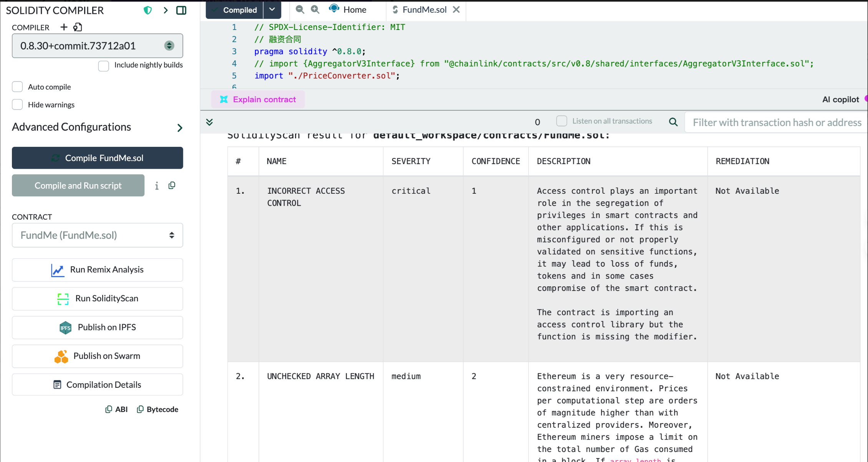Check the Hide warnings checkbox
This screenshot has height=462, width=868.
pyautogui.click(x=17, y=105)
